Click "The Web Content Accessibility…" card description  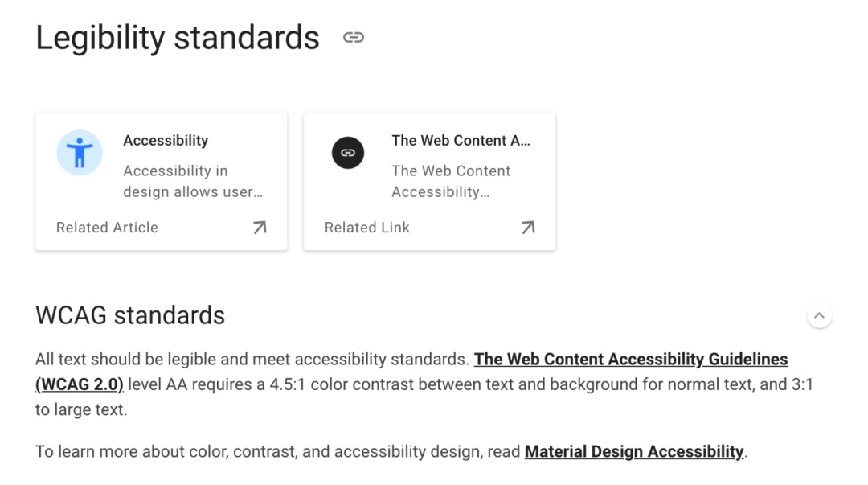tap(451, 181)
